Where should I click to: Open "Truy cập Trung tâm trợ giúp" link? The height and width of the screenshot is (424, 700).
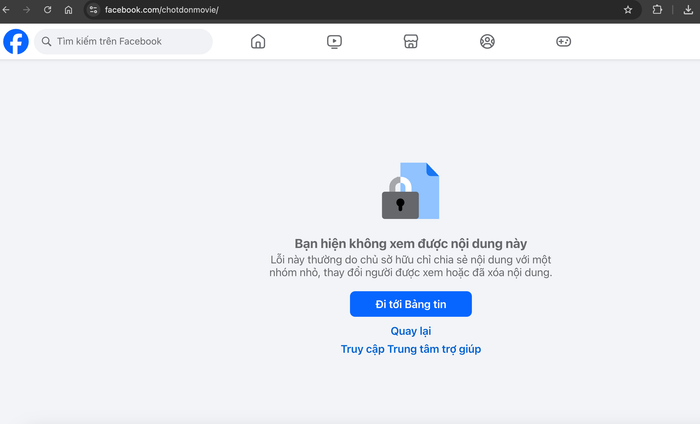(x=410, y=349)
